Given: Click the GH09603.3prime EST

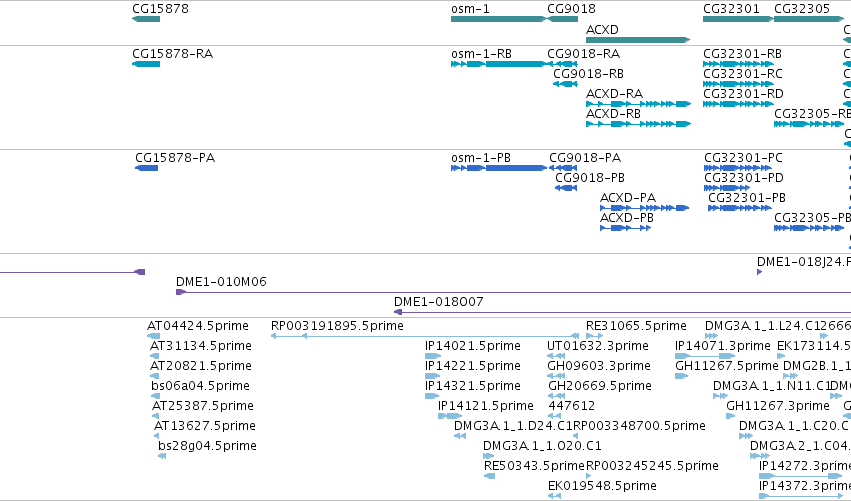Looking at the screenshot, I should click(556, 376).
